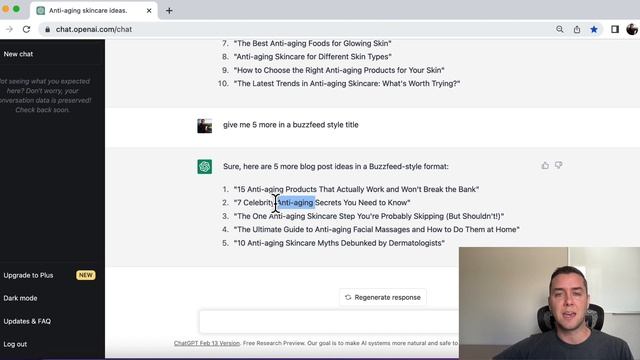Reload the page with the refresh icon

27,29
